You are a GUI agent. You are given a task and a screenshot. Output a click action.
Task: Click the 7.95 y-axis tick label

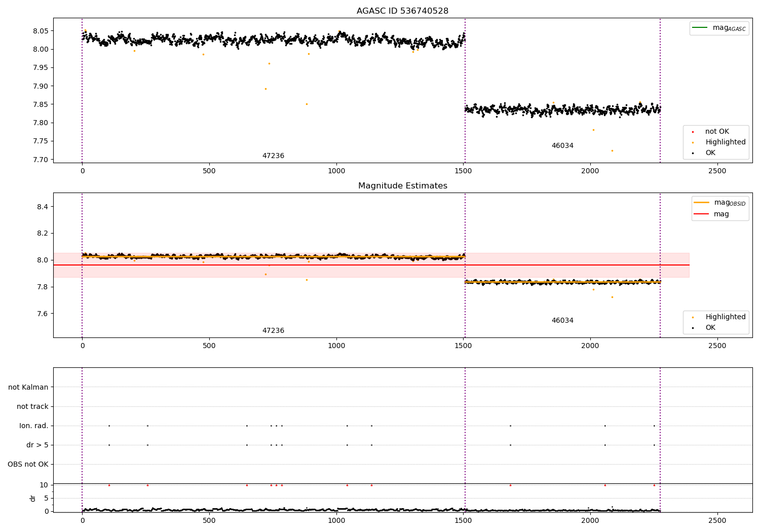pyautogui.click(x=41, y=68)
